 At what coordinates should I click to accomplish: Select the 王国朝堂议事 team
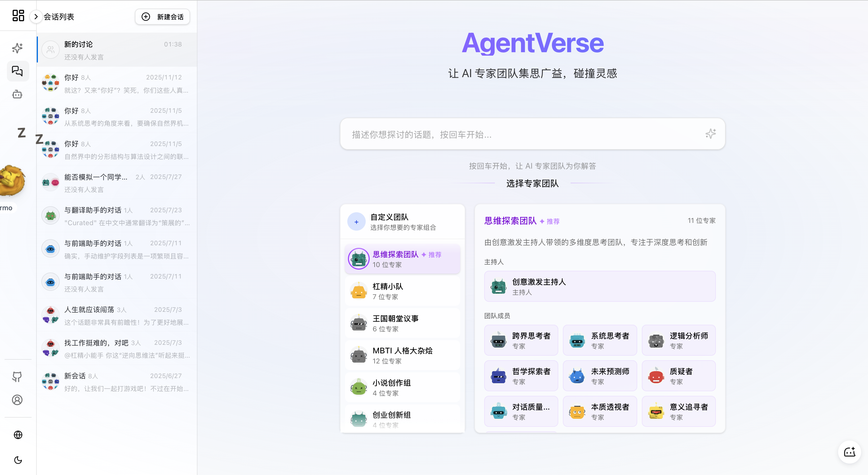(x=402, y=323)
